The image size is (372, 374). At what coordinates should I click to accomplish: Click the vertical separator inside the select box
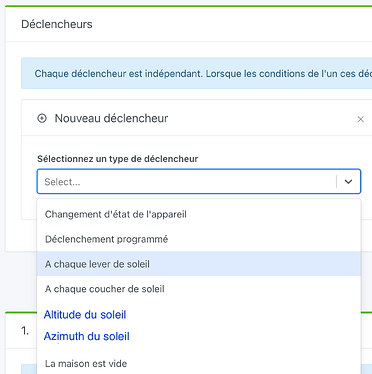tap(336, 182)
